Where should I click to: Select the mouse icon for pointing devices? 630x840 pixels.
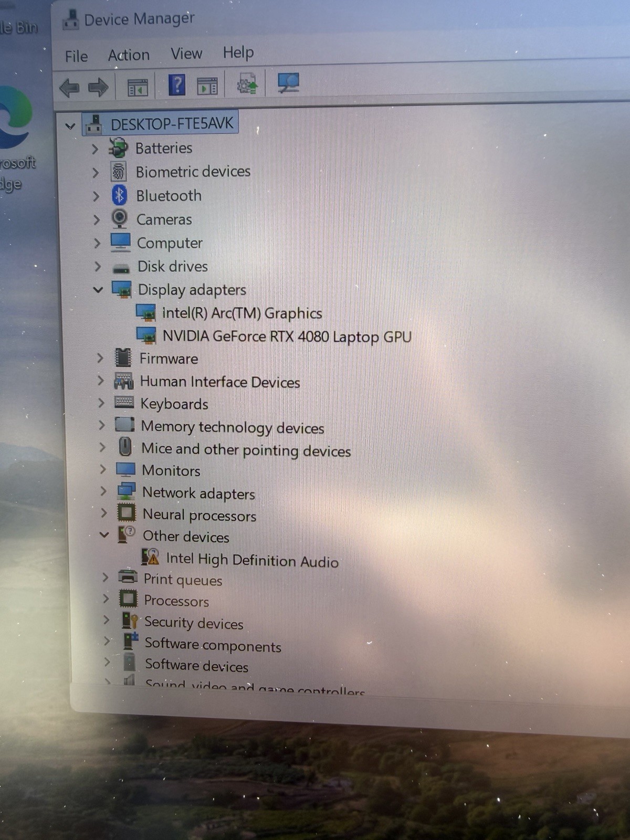(125, 447)
